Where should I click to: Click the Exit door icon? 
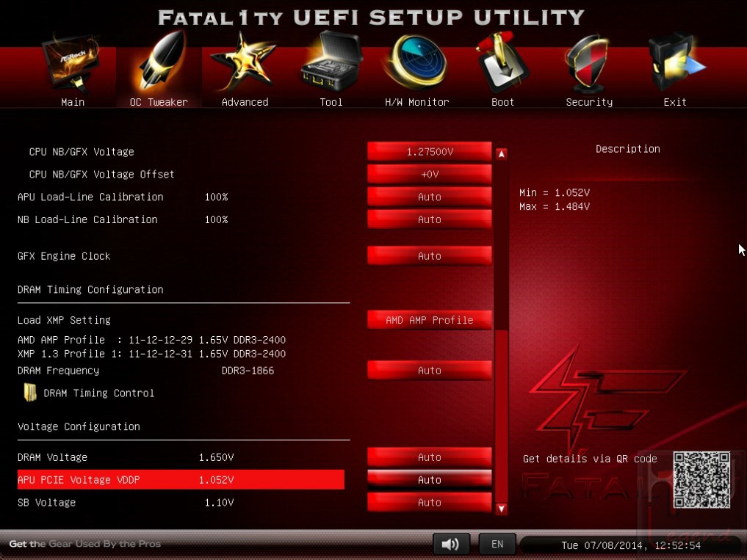(x=676, y=62)
